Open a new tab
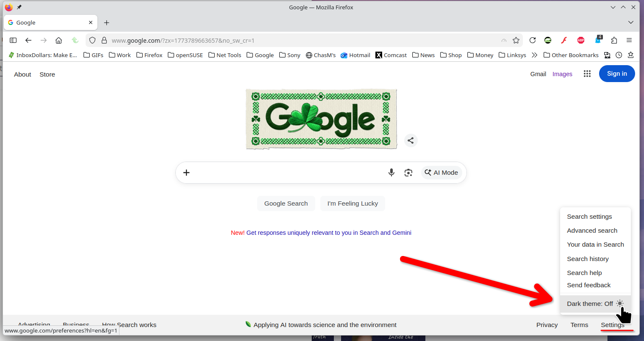644x341 pixels. [107, 22]
